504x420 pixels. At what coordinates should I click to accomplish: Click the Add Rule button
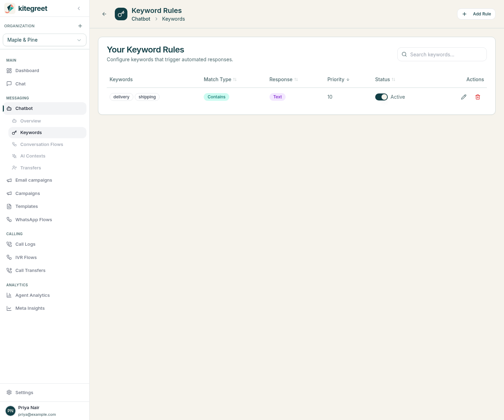(x=476, y=14)
